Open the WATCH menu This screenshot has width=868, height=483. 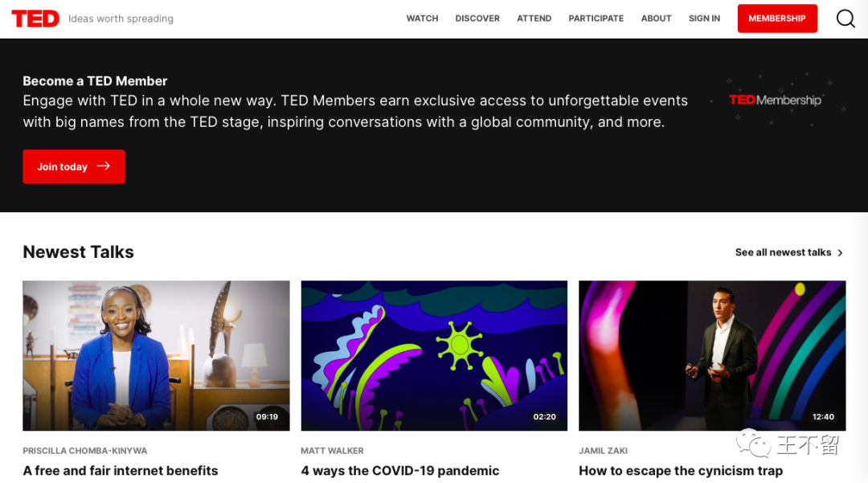[423, 18]
